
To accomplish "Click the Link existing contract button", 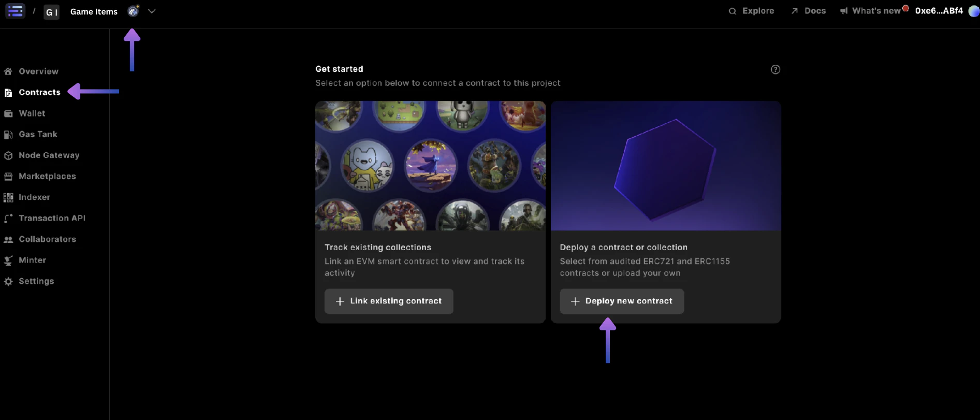I will (389, 301).
